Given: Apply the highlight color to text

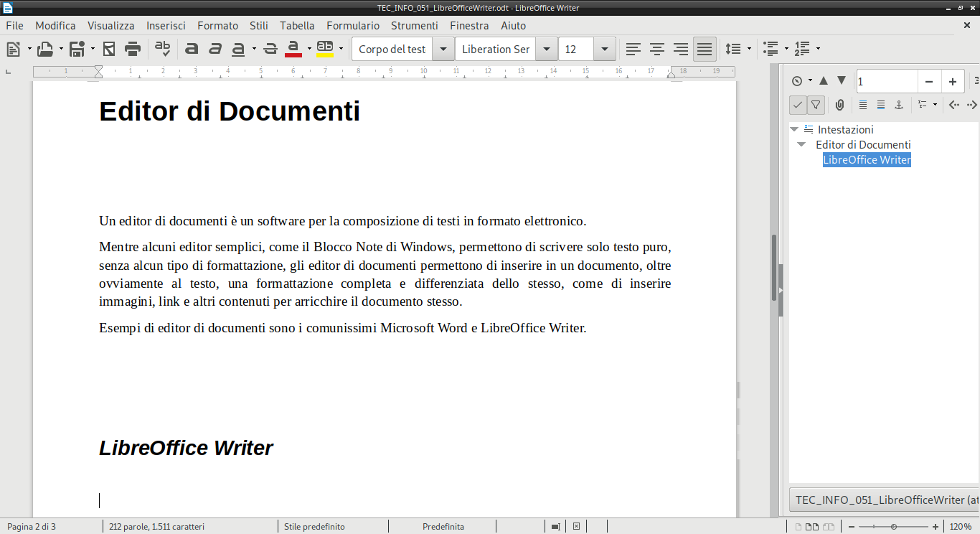Looking at the screenshot, I should [323, 49].
